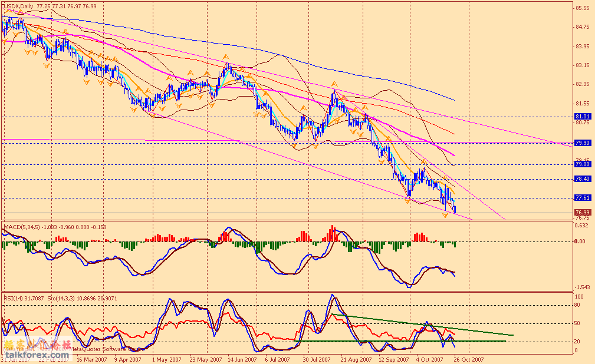Viewport: 595px width, 364px height.
Task: Click the -1.543 MACD scale value
Action: [581, 286]
